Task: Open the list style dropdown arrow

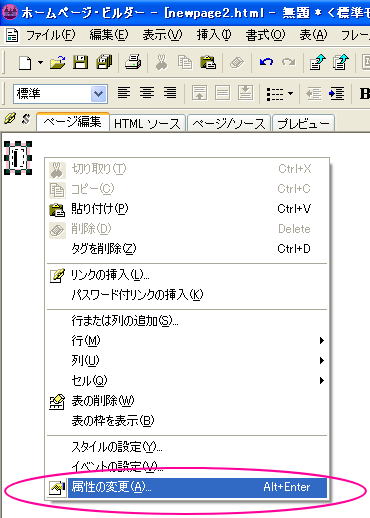Action: point(290,94)
